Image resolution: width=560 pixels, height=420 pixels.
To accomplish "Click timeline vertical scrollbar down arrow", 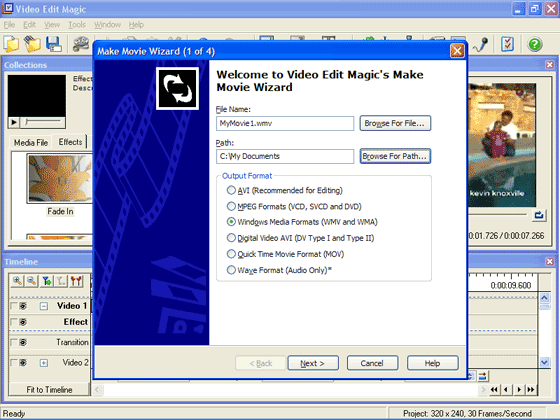I will [x=544, y=362].
